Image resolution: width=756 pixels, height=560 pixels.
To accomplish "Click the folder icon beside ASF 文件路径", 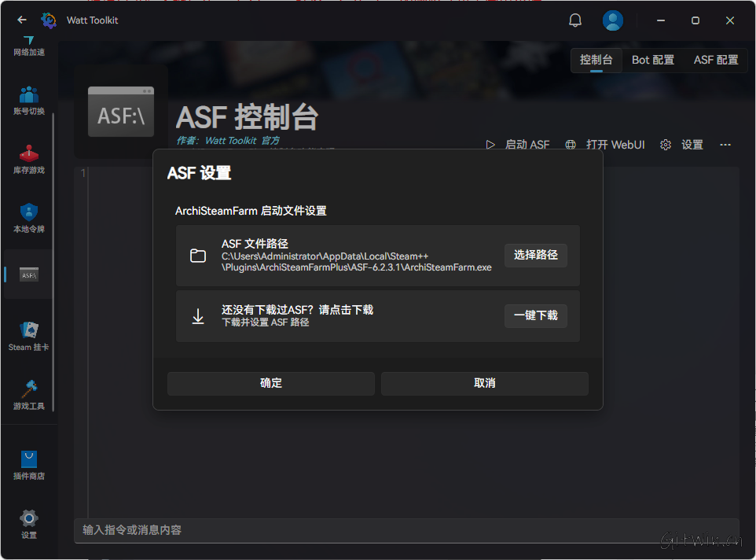I will pyautogui.click(x=198, y=255).
